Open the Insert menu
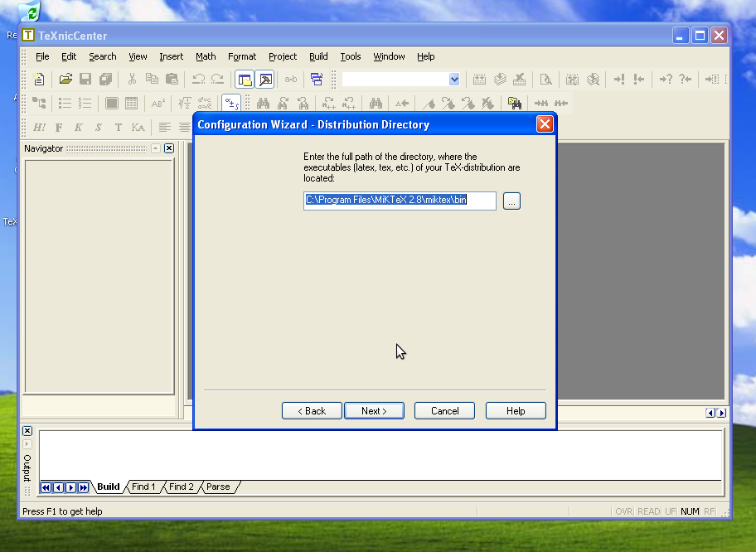Image resolution: width=756 pixels, height=552 pixels. click(171, 56)
